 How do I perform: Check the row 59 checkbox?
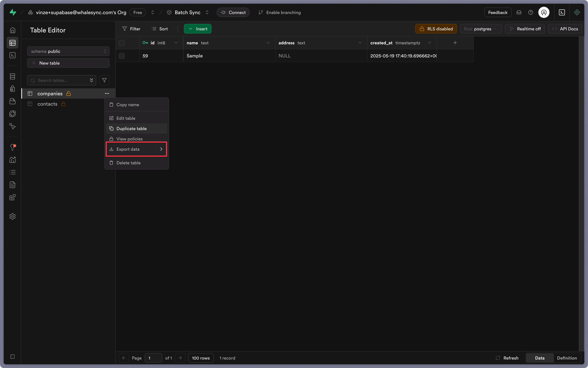[x=122, y=56]
